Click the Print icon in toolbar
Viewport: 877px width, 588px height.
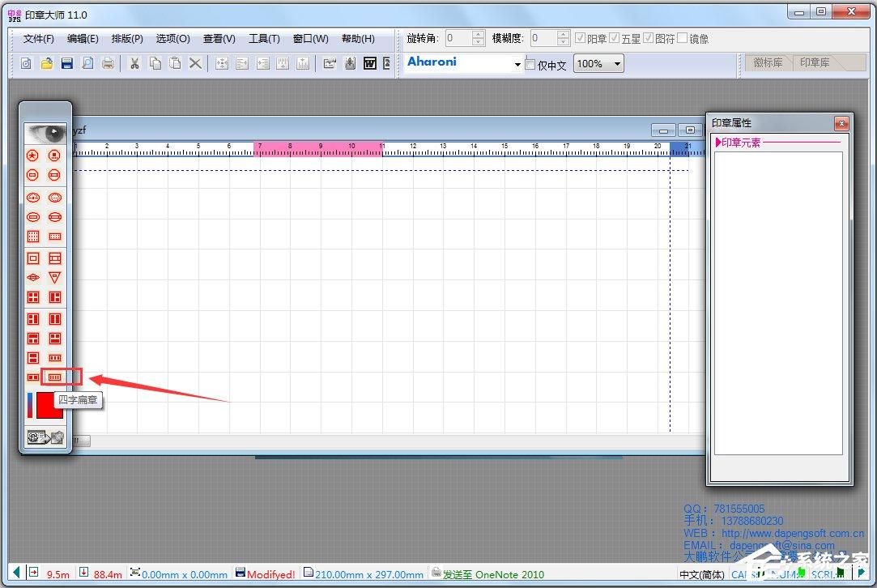(108, 63)
